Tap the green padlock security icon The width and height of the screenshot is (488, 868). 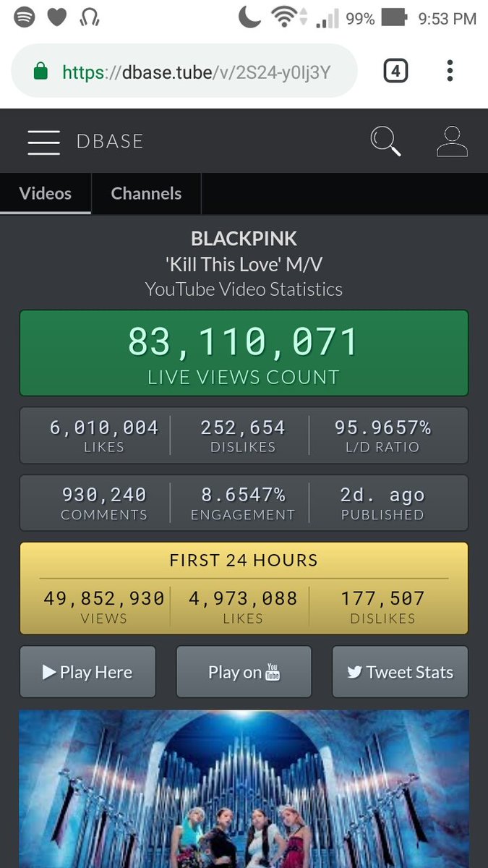[40, 71]
